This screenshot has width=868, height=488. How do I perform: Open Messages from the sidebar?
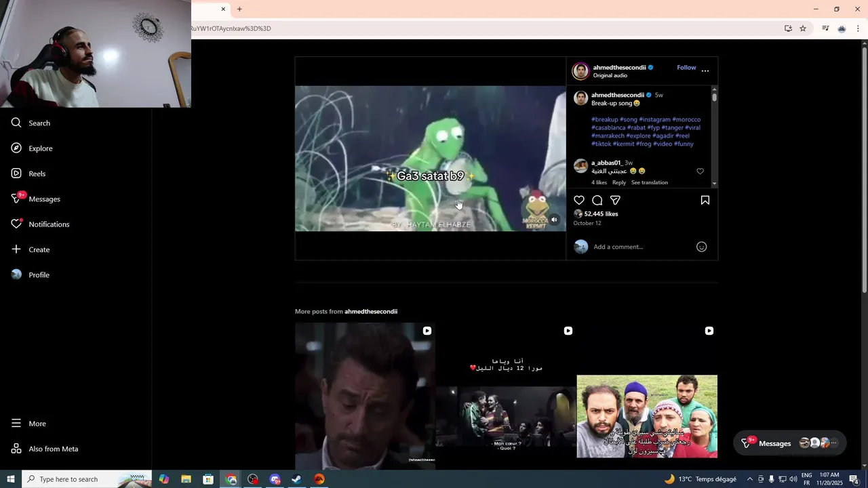click(x=36, y=199)
